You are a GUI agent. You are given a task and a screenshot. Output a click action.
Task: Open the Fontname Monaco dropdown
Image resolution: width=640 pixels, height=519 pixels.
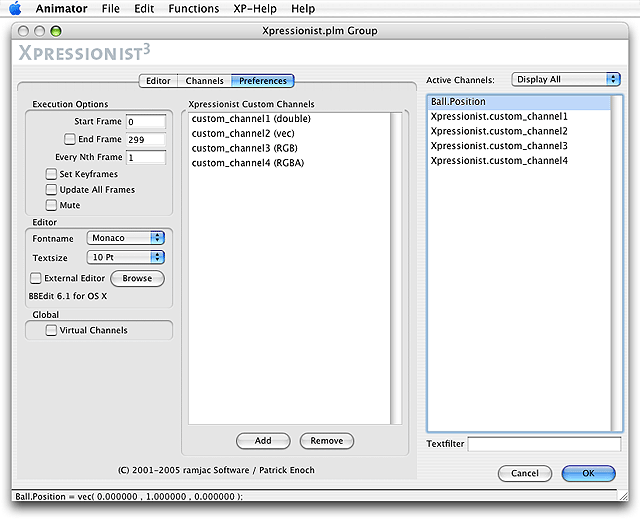coord(126,238)
